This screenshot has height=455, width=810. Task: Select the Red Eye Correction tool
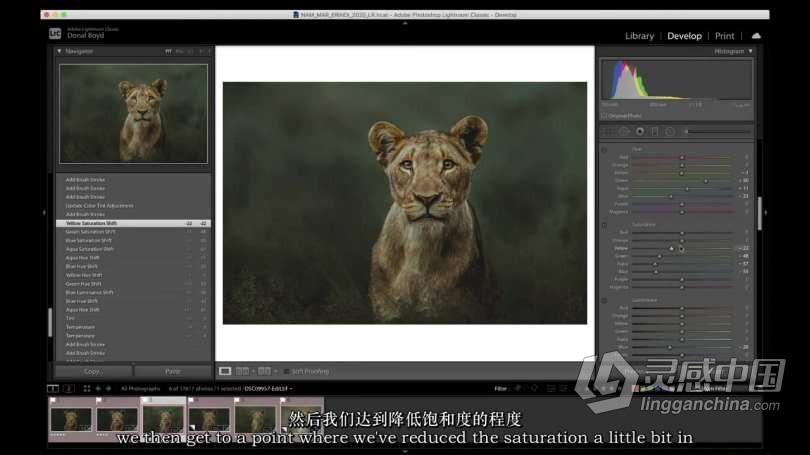point(640,132)
